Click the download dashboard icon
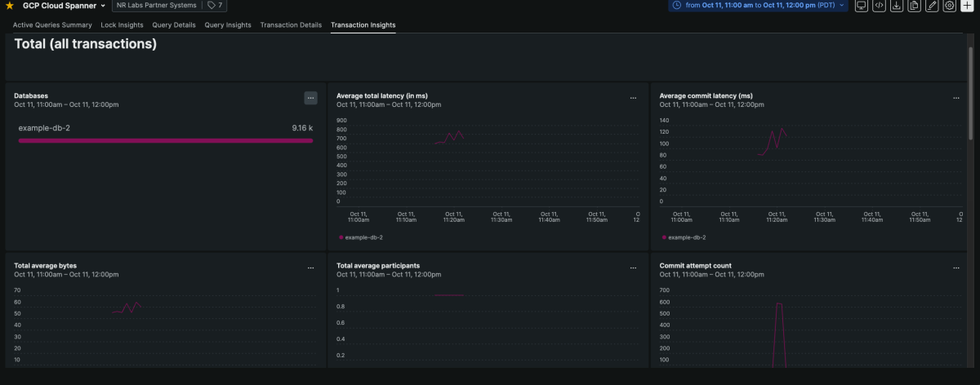 click(x=897, y=6)
